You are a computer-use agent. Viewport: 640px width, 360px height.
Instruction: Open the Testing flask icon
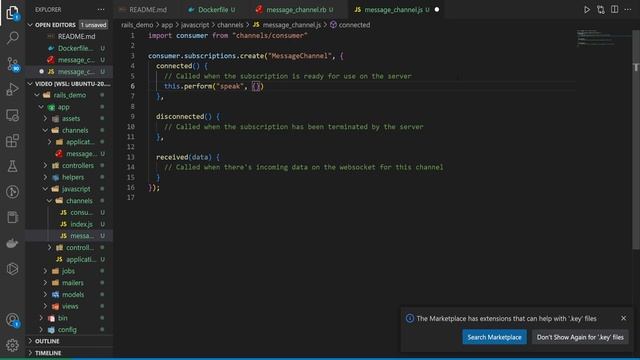[x=13, y=166]
